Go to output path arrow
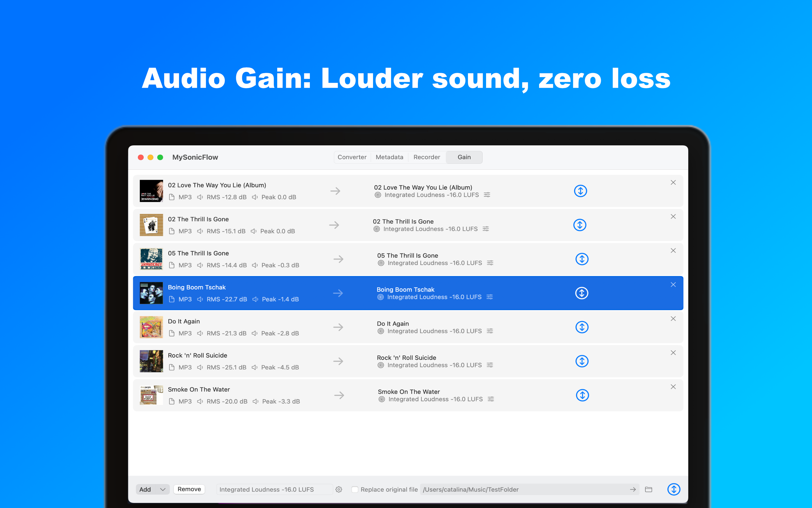Viewport: 812px width, 508px height. 633,490
